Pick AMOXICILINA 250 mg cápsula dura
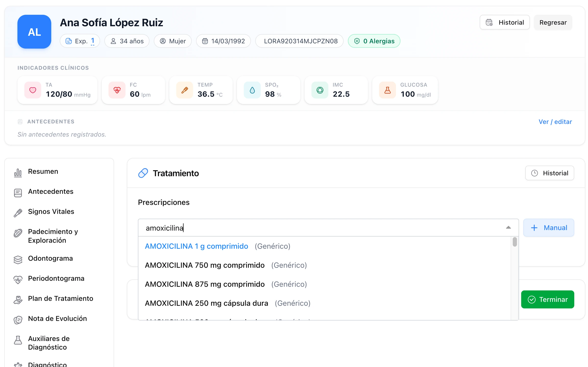This screenshot has height=367, width=588. pyautogui.click(x=324, y=303)
